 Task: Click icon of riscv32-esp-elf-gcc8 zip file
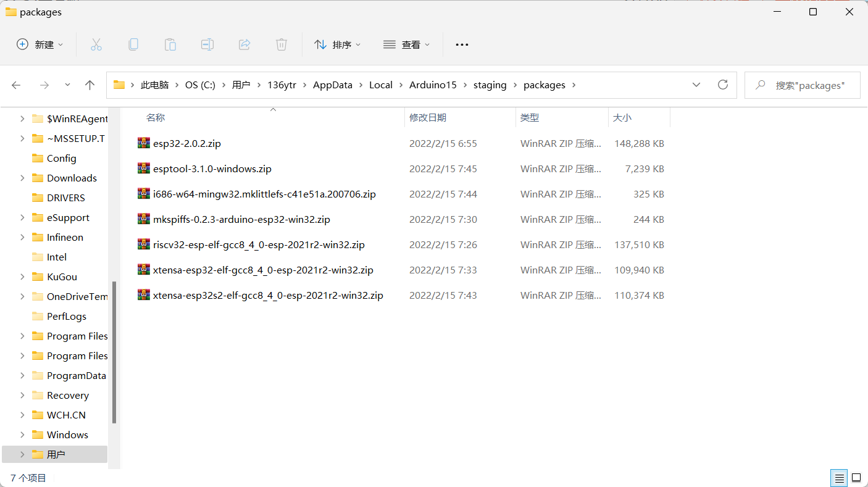click(x=144, y=244)
